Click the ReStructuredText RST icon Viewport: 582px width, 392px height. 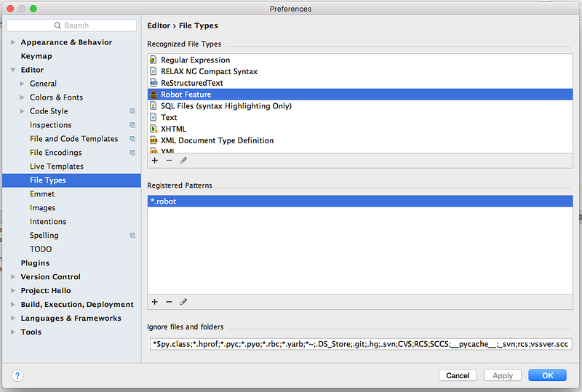pos(154,83)
